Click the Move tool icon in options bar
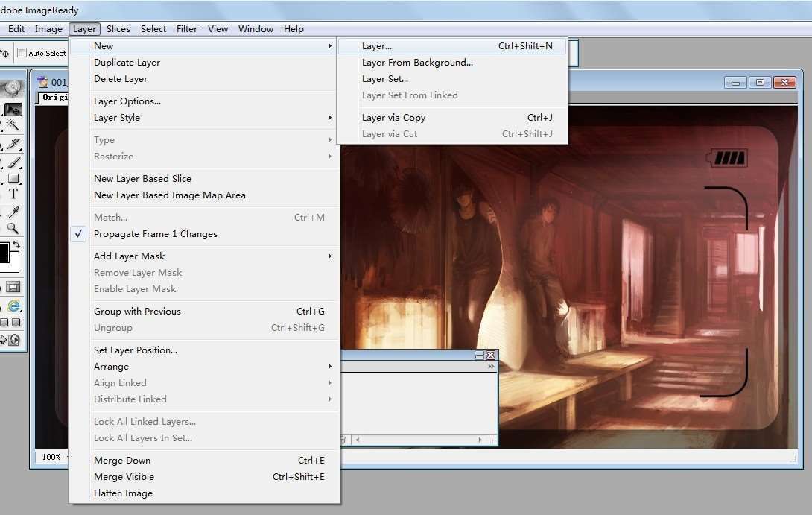Screen dimensions: 812x515 click(5, 53)
